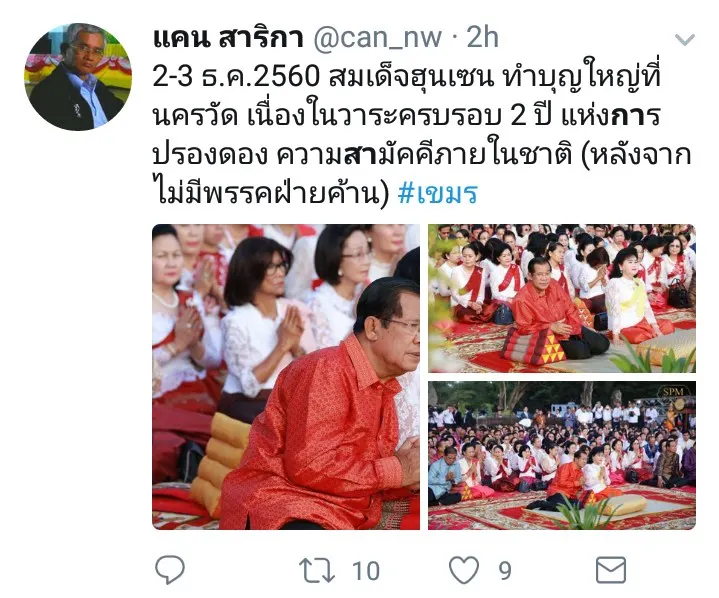The height and width of the screenshot is (598, 719).
Task: Open top right photo with triangle cushion
Action: [x=562, y=298]
